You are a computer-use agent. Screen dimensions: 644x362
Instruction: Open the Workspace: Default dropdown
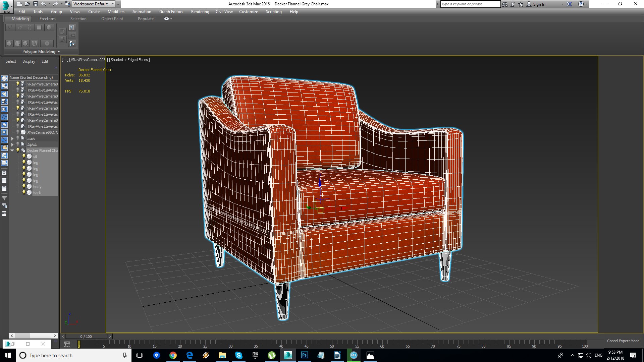coord(94,4)
